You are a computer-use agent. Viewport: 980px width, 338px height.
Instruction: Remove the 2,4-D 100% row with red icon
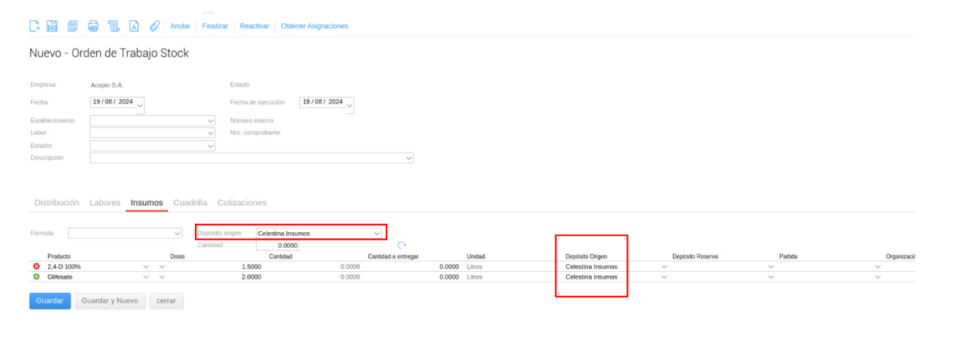pyautogui.click(x=36, y=267)
